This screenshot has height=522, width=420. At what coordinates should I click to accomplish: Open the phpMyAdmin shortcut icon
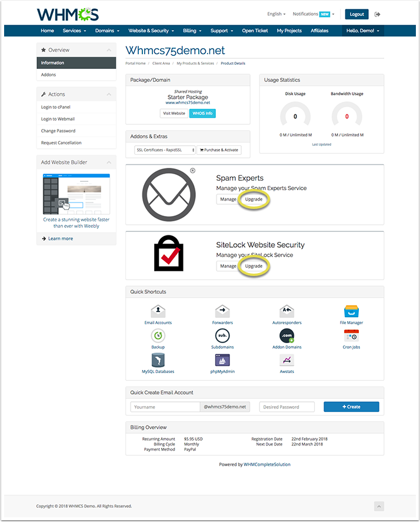pos(222,360)
